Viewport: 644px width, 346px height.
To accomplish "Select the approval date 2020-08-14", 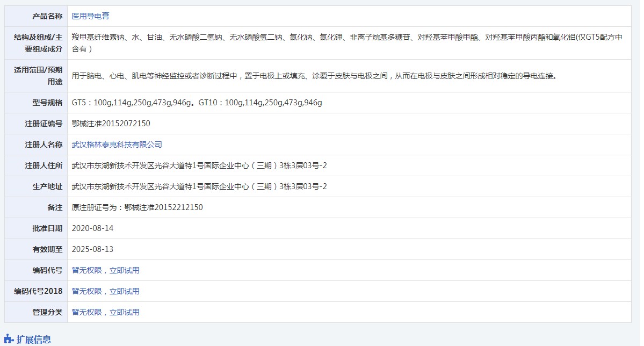I will [92, 228].
